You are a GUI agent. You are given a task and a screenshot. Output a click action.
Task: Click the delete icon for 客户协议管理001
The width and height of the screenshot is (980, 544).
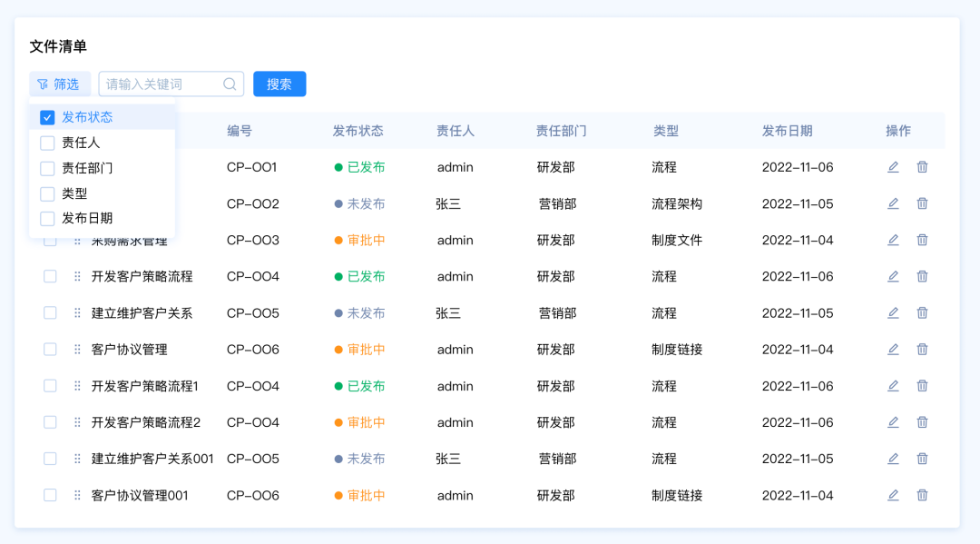922,495
